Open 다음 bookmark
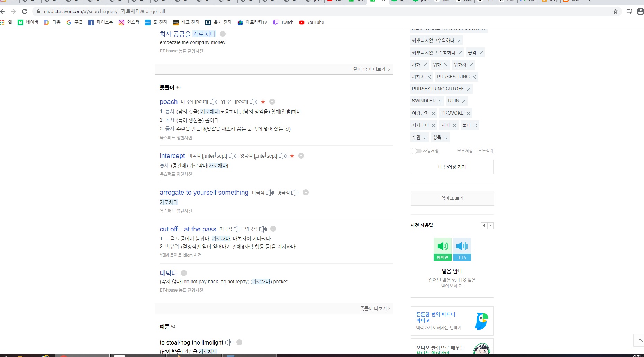This screenshot has width=644, height=357. [52, 23]
